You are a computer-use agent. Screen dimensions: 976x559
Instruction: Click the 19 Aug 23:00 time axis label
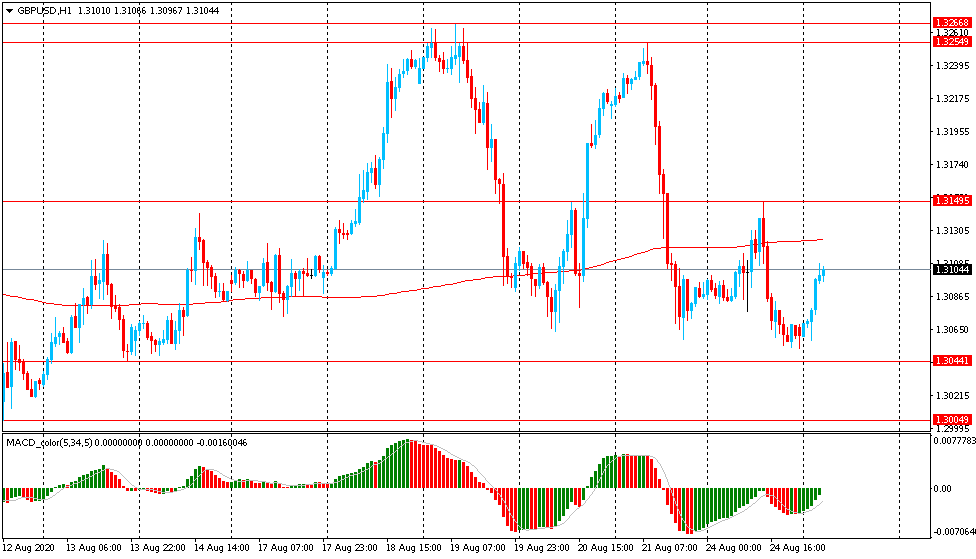coord(542,548)
